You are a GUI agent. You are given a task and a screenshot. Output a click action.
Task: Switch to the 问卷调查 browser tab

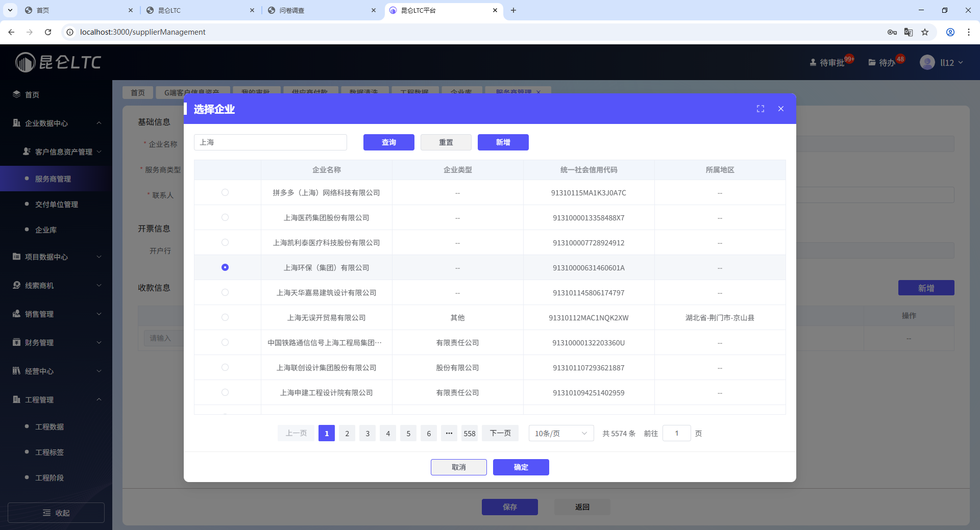[x=291, y=10]
